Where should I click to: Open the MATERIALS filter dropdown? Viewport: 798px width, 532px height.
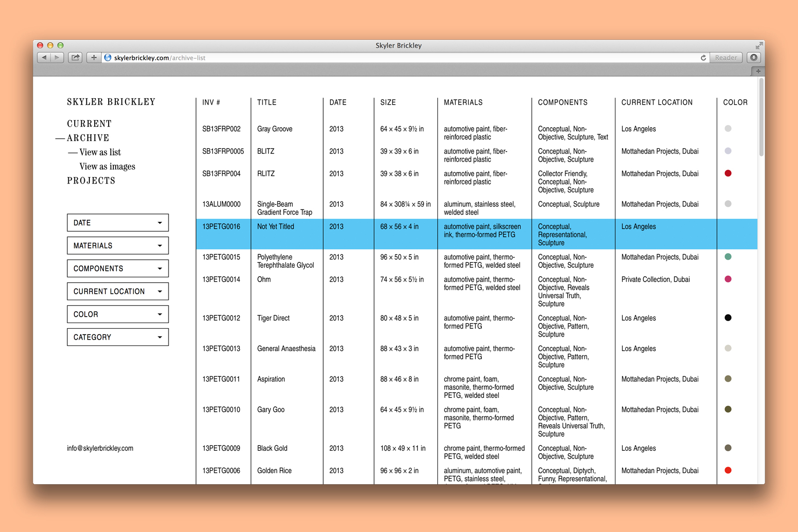point(118,246)
